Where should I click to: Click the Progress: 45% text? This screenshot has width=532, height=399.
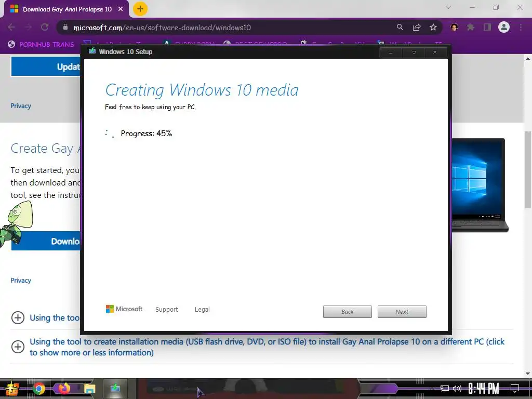146,134
